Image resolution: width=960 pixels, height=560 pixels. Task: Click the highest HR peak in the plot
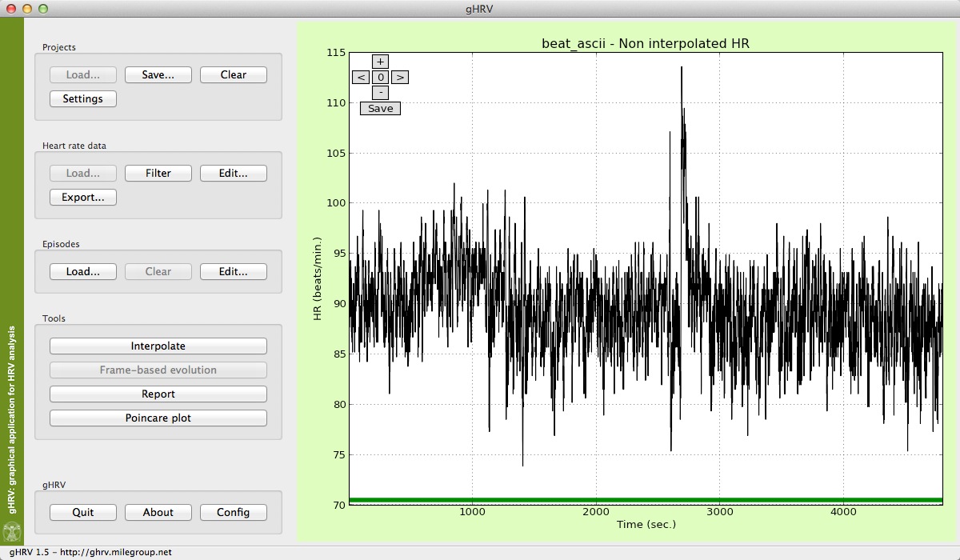(682, 68)
